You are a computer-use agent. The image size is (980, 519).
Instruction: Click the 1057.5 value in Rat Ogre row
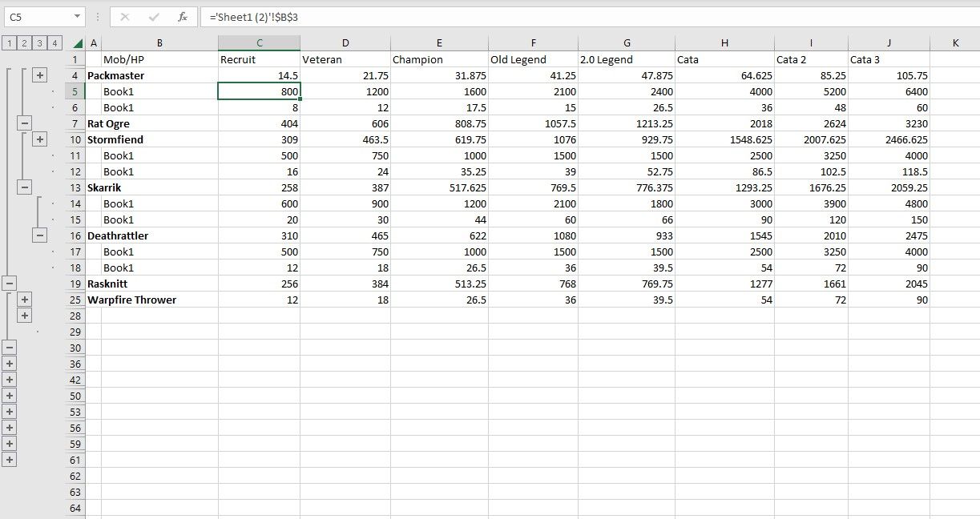[x=533, y=123]
